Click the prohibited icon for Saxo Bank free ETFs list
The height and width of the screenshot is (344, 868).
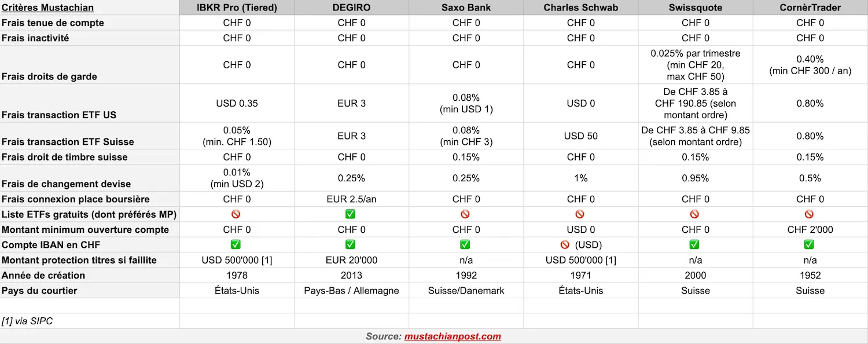coord(465,214)
